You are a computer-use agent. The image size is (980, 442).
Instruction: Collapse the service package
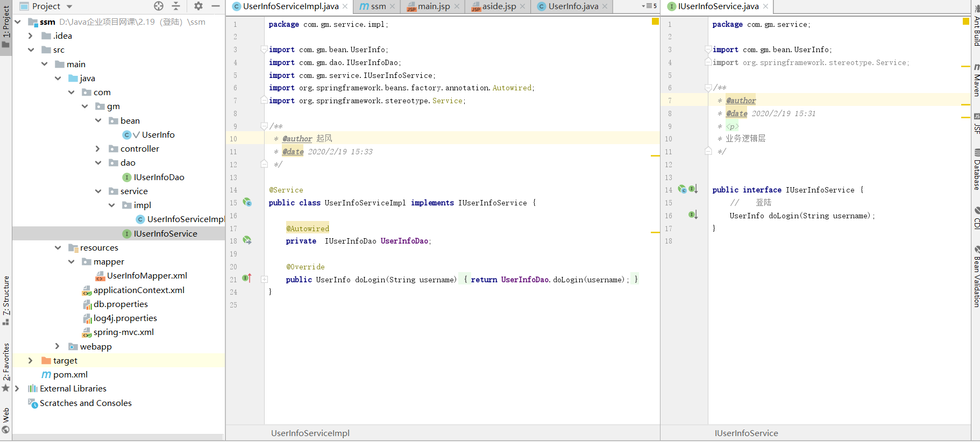coord(98,191)
